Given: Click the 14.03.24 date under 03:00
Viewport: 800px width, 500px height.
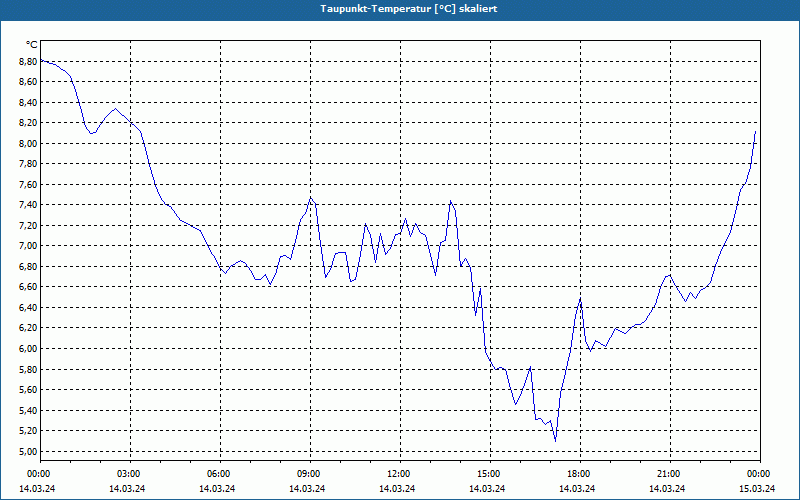Looking at the screenshot, I should coord(127,488).
